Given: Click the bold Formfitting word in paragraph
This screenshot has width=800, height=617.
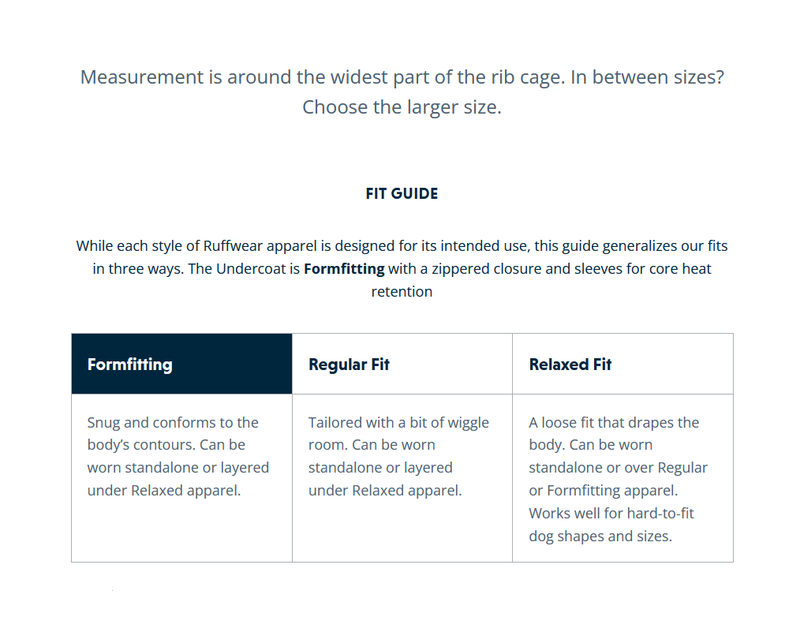Looking at the screenshot, I should click(x=344, y=269).
